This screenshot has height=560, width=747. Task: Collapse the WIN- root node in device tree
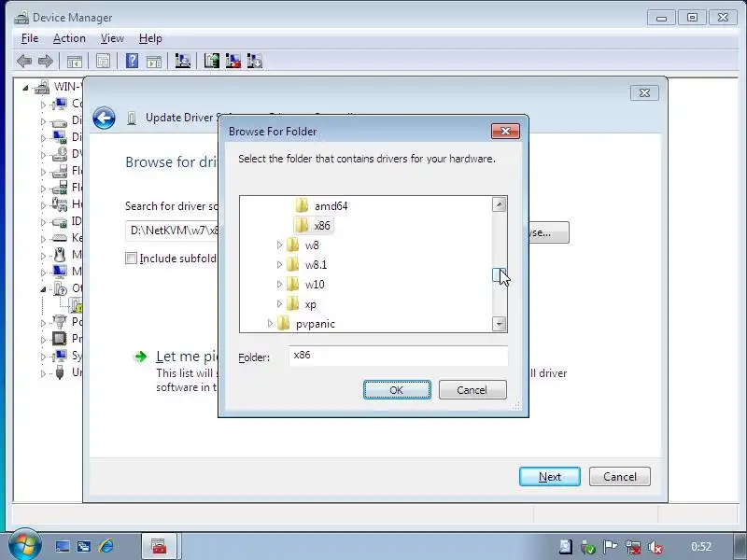tap(25, 88)
